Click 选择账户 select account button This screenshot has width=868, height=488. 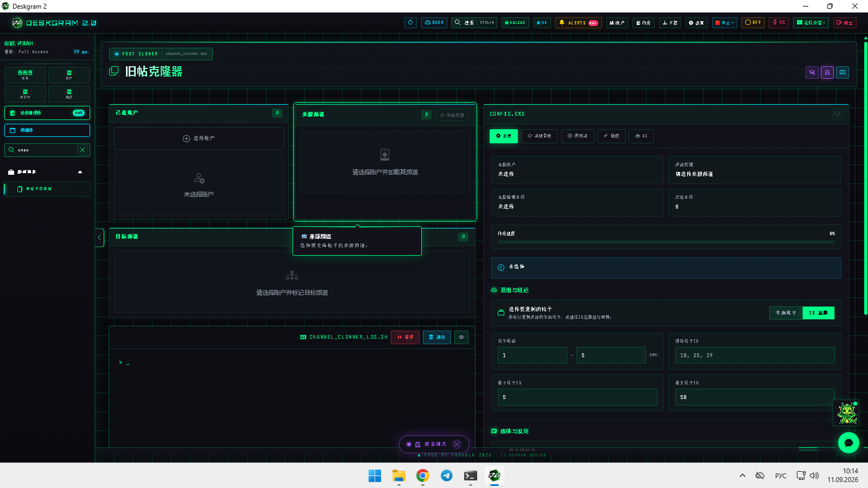click(199, 138)
